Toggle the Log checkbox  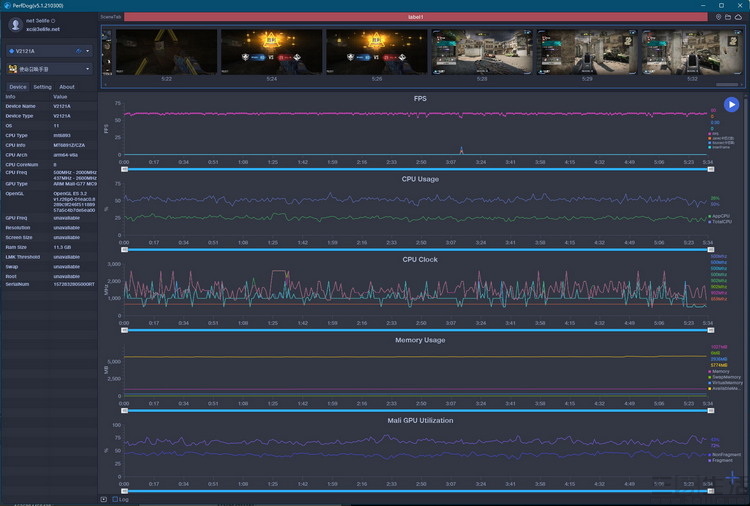coord(115,499)
